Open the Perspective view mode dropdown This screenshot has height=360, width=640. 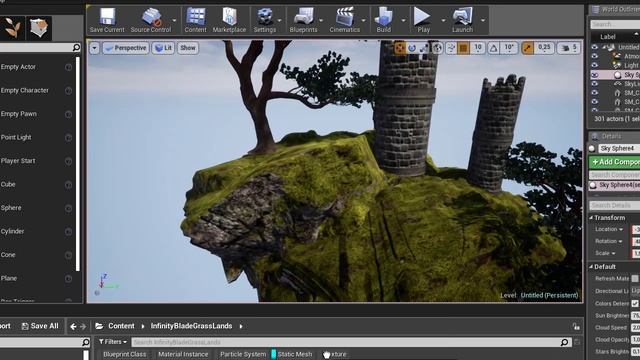pos(126,48)
